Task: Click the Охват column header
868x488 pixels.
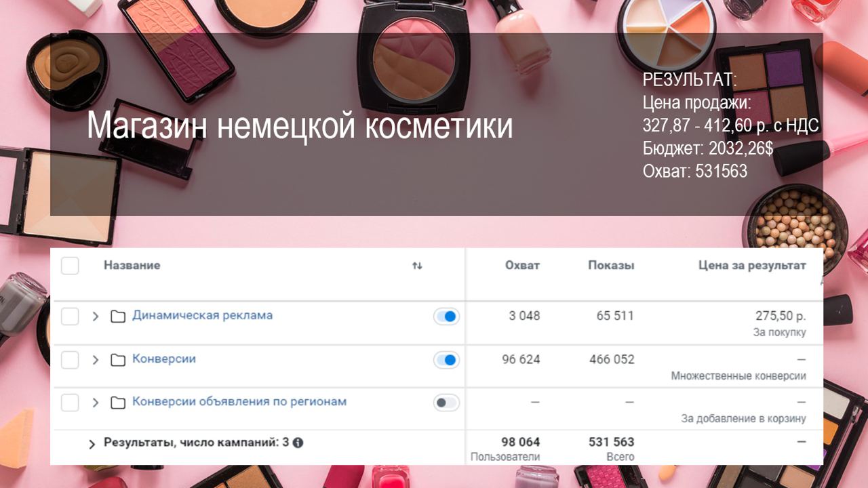Action: coord(522,266)
